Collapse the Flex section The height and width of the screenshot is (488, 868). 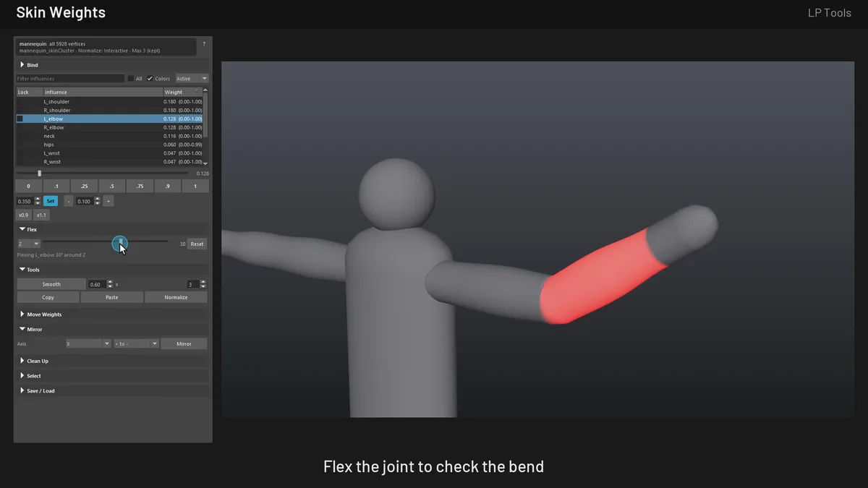(112, 229)
